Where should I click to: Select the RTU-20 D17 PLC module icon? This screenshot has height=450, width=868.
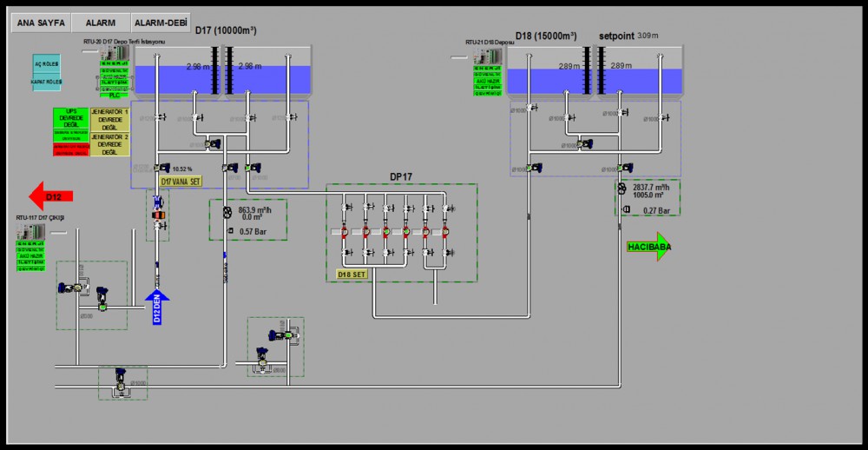tap(115, 53)
